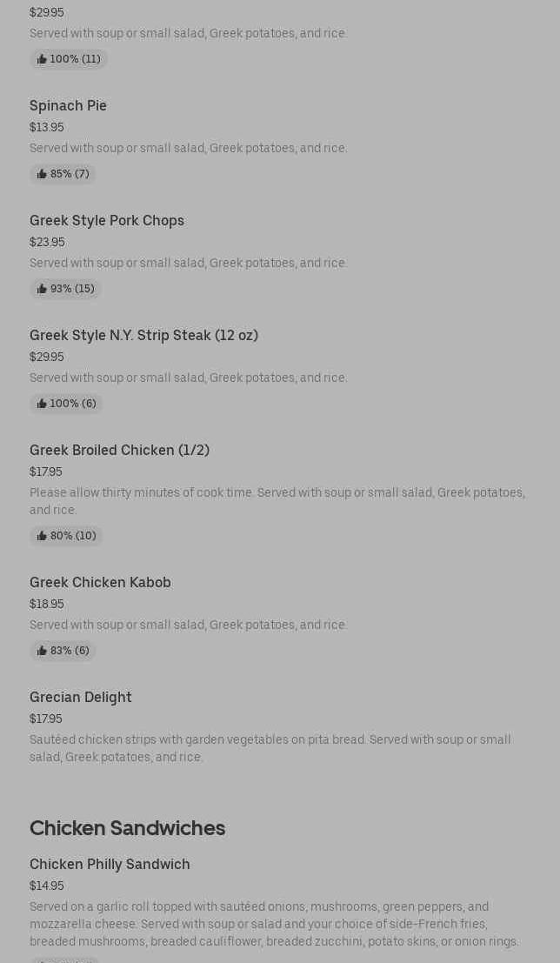This screenshot has height=963, width=560.
Task: Choose Greek Broiled Chicken (1/2)
Action: [119, 450]
